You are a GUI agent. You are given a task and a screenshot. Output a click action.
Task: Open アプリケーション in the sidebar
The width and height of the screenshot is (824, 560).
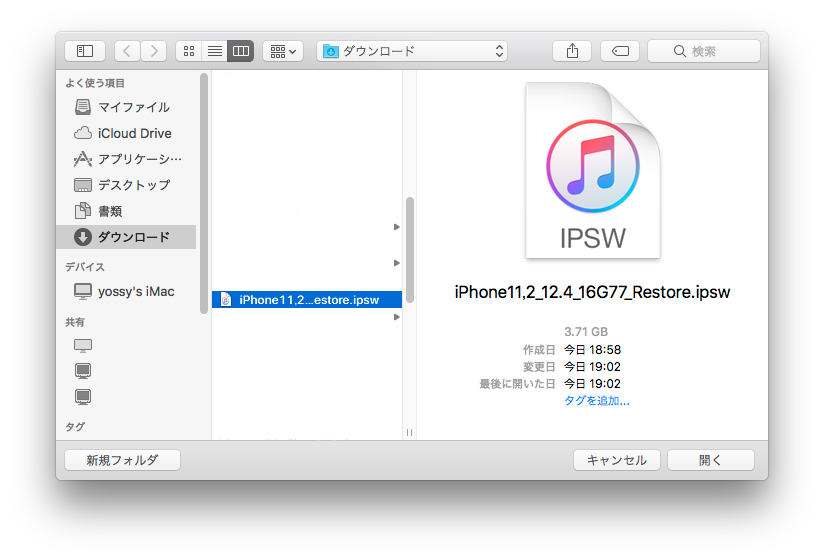126,159
